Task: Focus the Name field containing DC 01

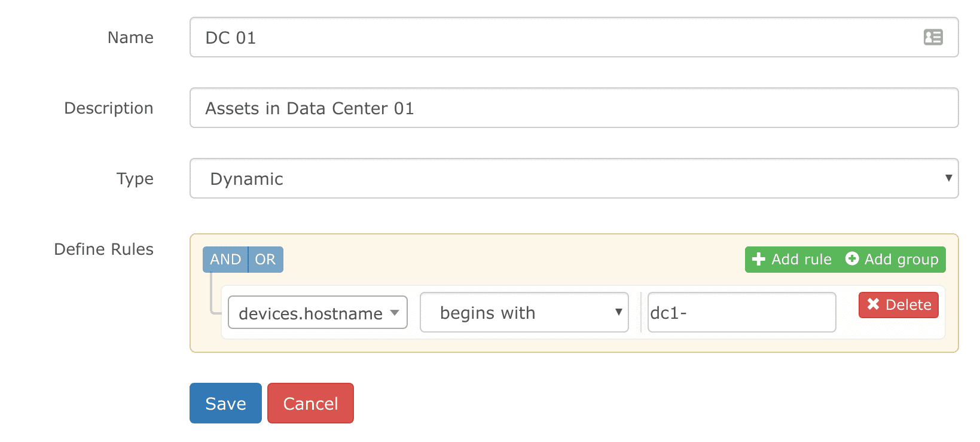Action: point(574,37)
